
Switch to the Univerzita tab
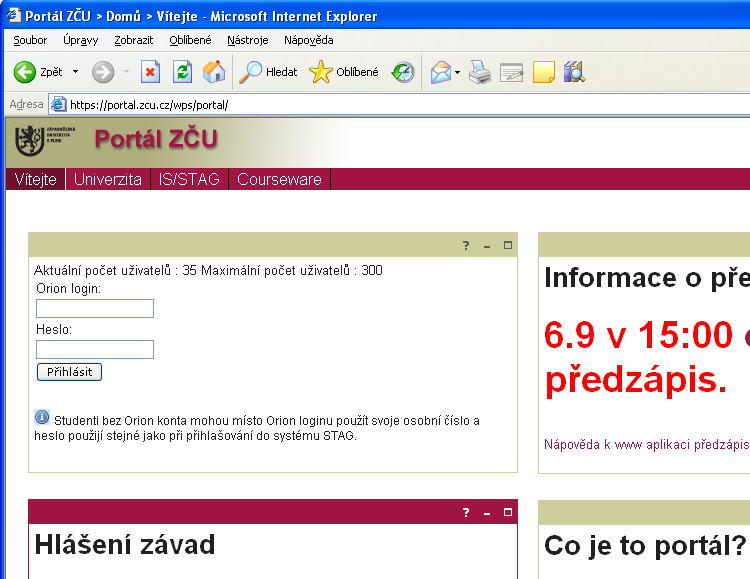(x=108, y=179)
